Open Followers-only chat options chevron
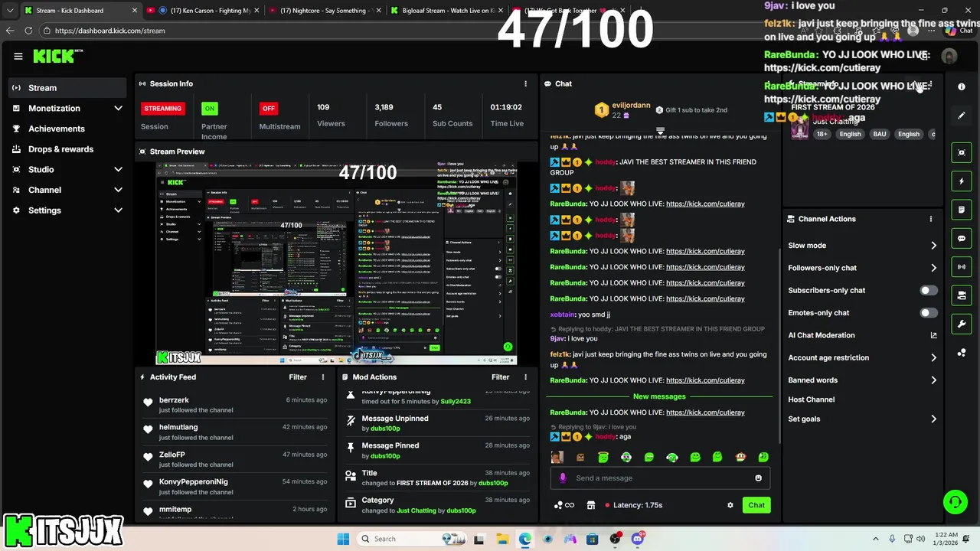This screenshot has height=551, width=980. click(x=933, y=268)
